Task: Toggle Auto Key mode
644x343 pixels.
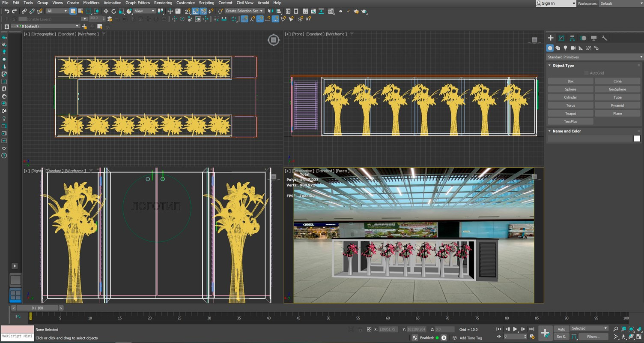Action: coord(561,329)
